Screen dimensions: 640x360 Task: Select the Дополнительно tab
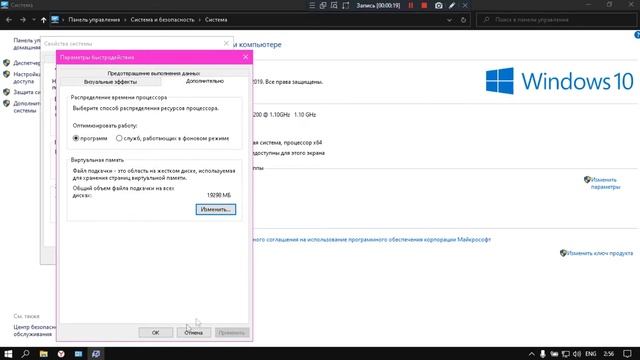point(205,81)
